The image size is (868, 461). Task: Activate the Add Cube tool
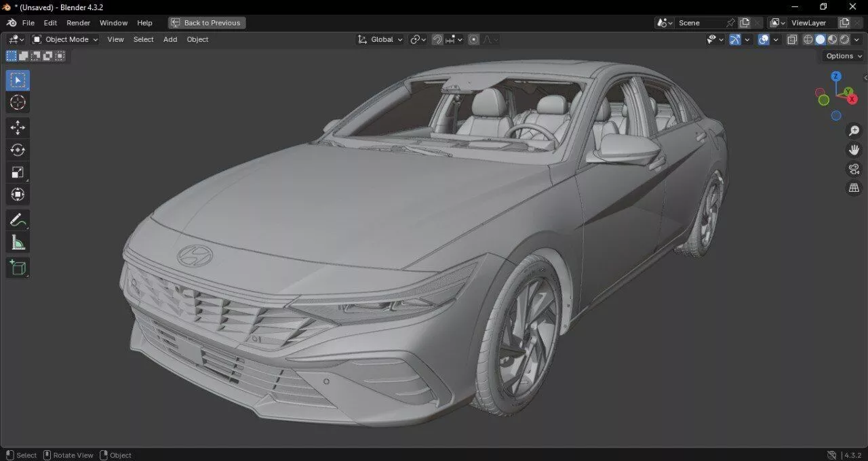coord(18,267)
